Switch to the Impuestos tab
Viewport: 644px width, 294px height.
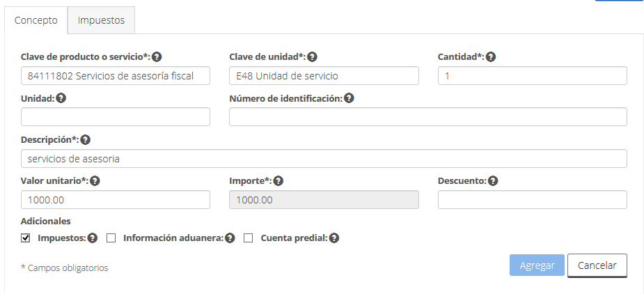coord(101,20)
